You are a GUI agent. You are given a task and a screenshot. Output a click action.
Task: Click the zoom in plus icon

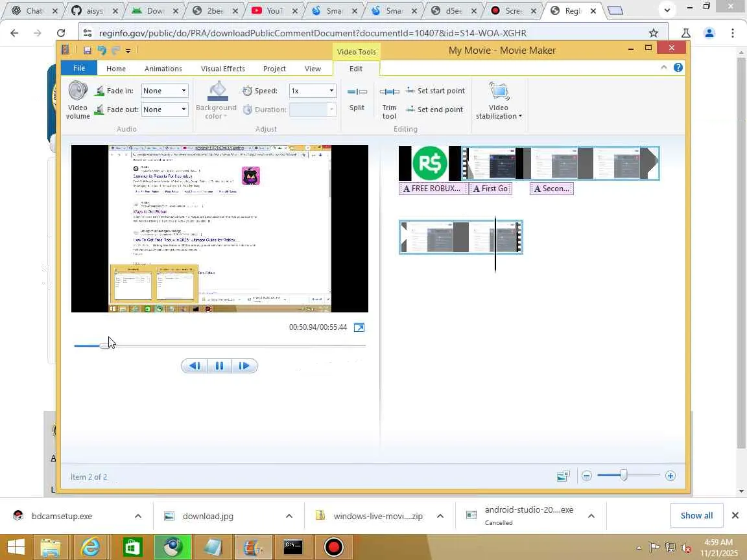[670, 476]
